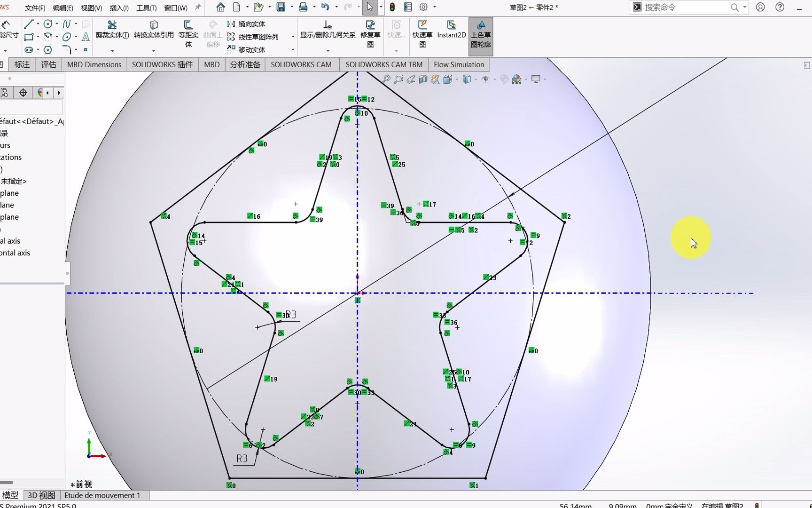
Task: Select the Offset Entities tool
Action: [188, 28]
